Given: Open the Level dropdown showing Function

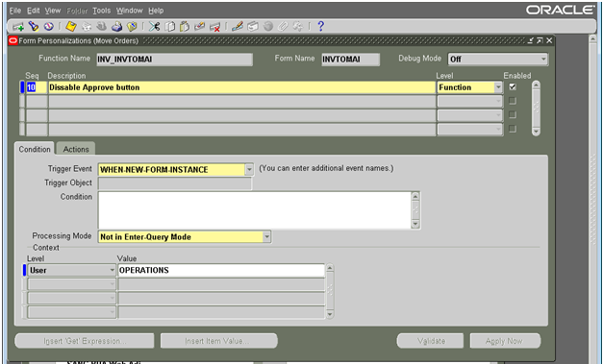Looking at the screenshot, I should (x=498, y=87).
